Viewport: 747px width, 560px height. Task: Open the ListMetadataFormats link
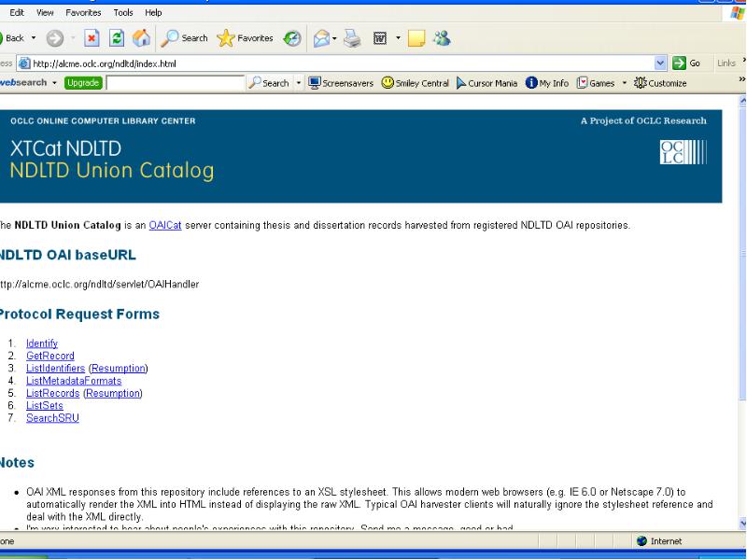pyautogui.click(x=74, y=381)
